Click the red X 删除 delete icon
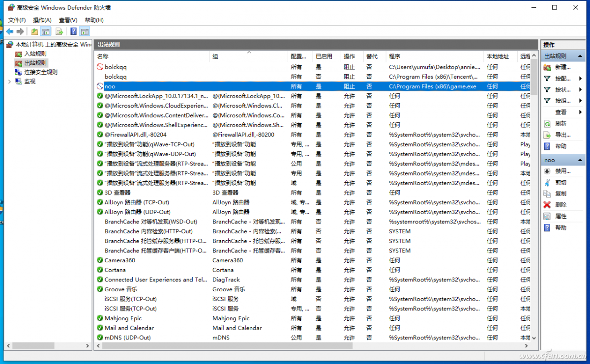590x364 pixels. coord(547,205)
